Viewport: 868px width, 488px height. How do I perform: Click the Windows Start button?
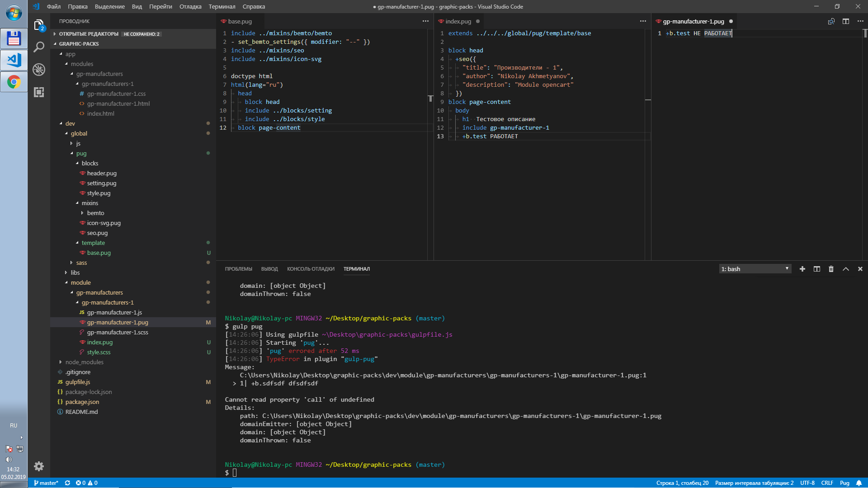coord(14,13)
